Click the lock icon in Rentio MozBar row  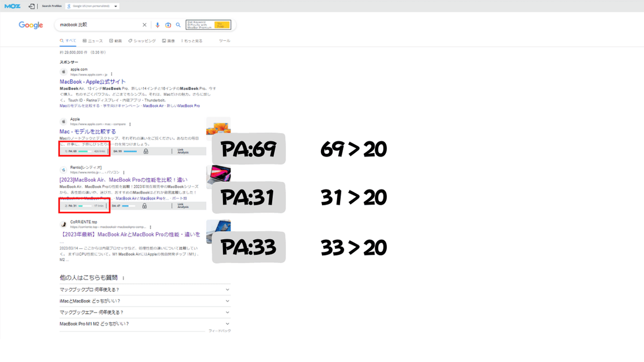point(145,205)
